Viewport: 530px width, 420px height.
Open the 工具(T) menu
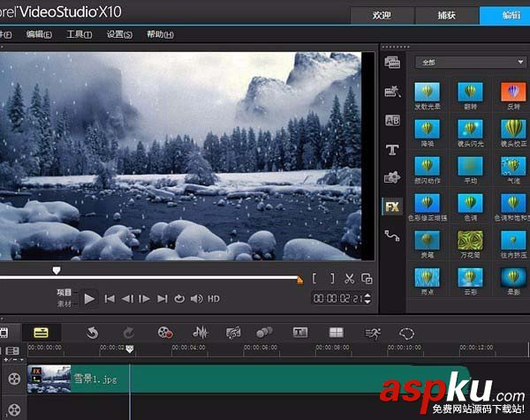click(x=79, y=34)
